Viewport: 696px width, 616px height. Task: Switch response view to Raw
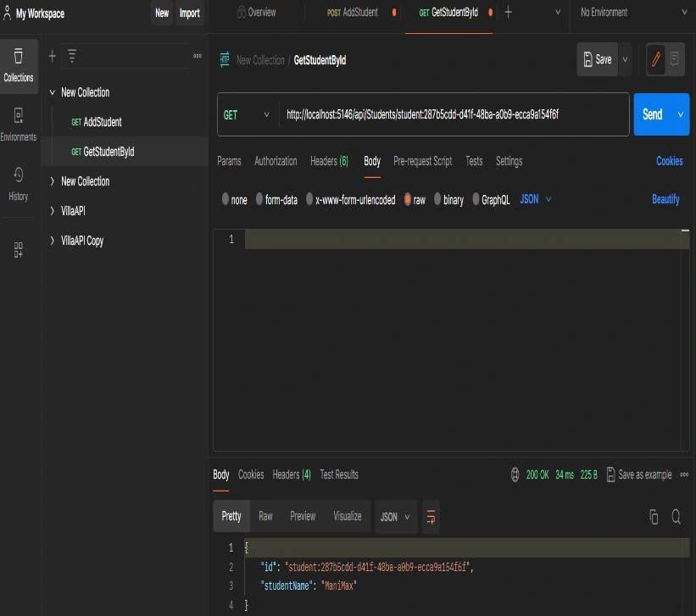(x=265, y=516)
